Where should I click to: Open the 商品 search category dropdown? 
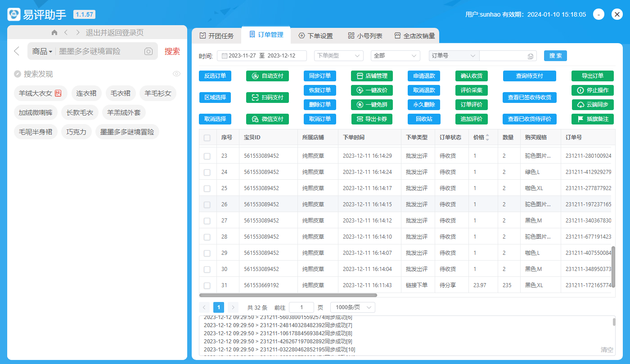(42, 51)
